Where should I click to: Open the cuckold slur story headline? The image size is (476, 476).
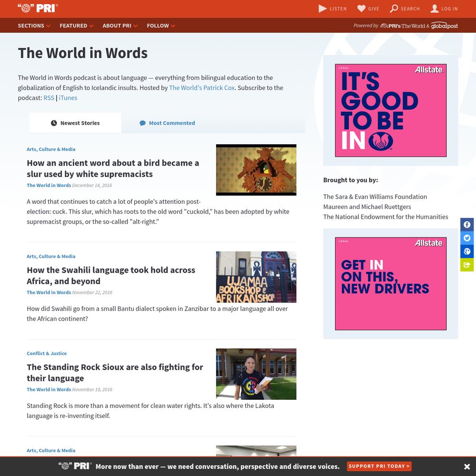coord(113,169)
